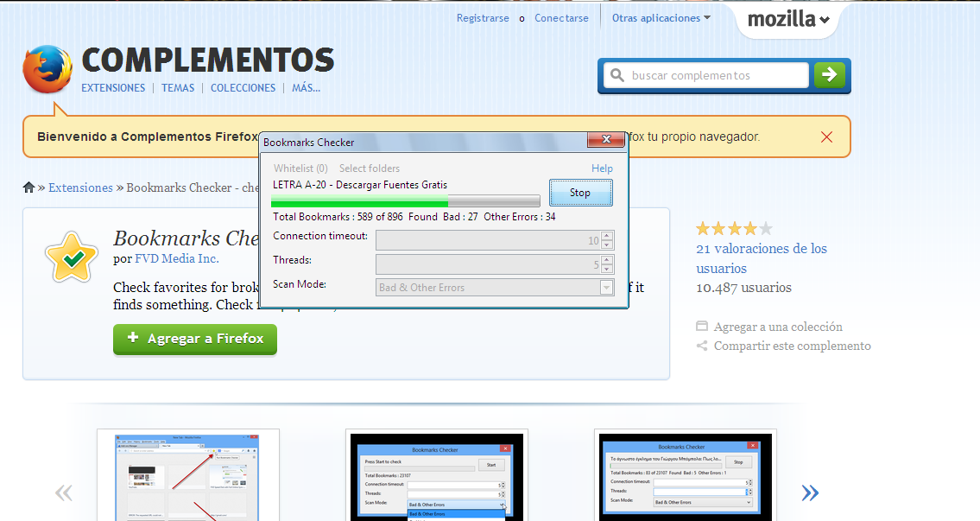Click the Threads value field

pyautogui.click(x=488, y=264)
